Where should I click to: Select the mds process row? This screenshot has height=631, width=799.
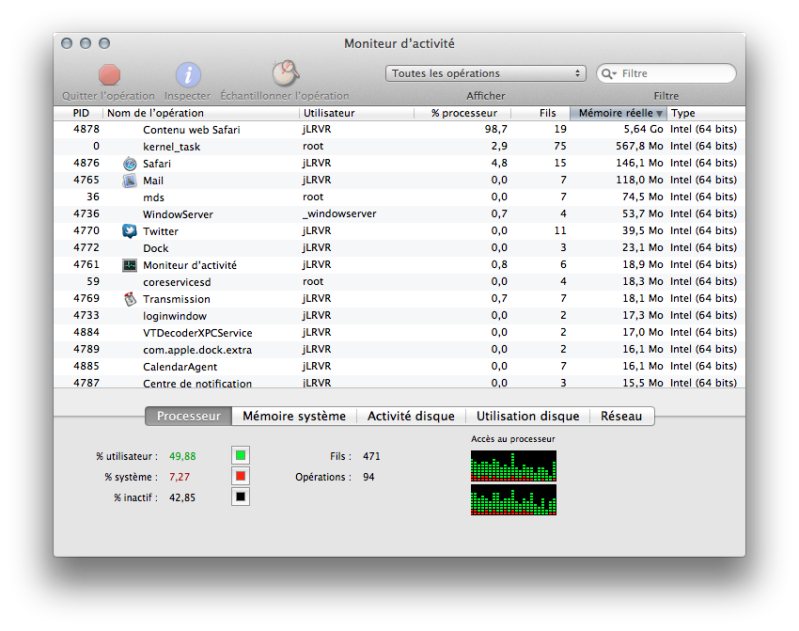pos(400,197)
